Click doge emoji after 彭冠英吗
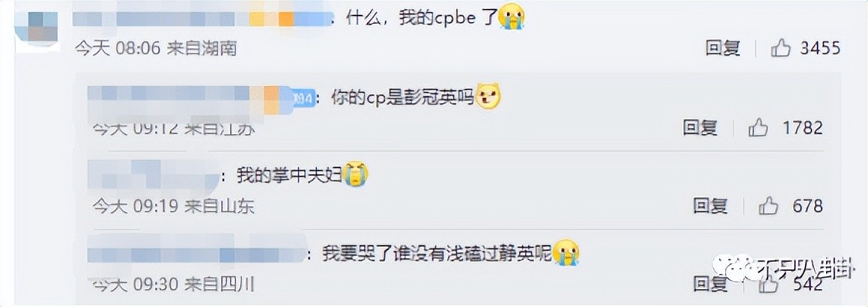Viewport: 868px width, 307px height. pyautogui.click(x=488, y=97)
